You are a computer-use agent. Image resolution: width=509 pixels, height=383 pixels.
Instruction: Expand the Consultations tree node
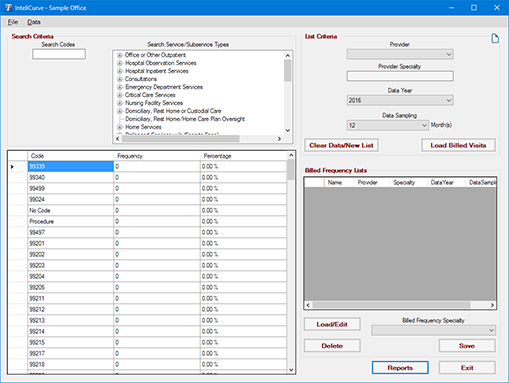120,79
